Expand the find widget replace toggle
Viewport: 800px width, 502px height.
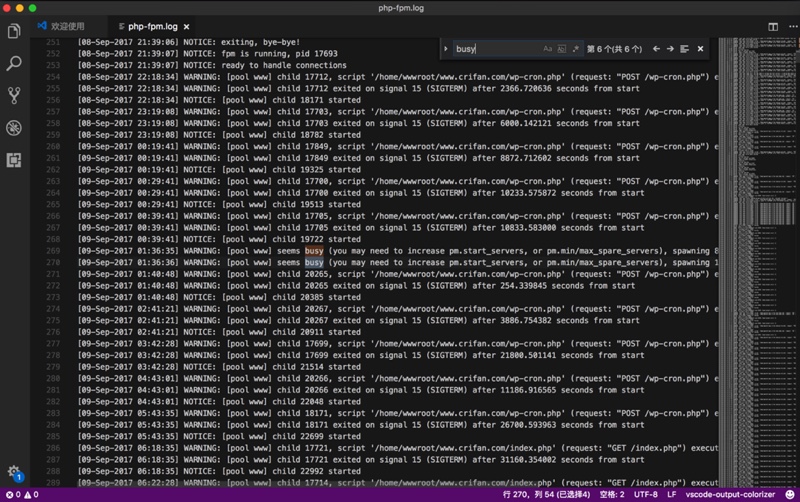[x=445, y=49]
